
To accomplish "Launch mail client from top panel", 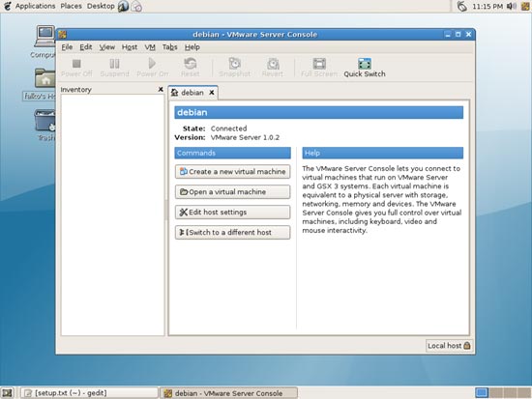I will (x=136, y=6).
